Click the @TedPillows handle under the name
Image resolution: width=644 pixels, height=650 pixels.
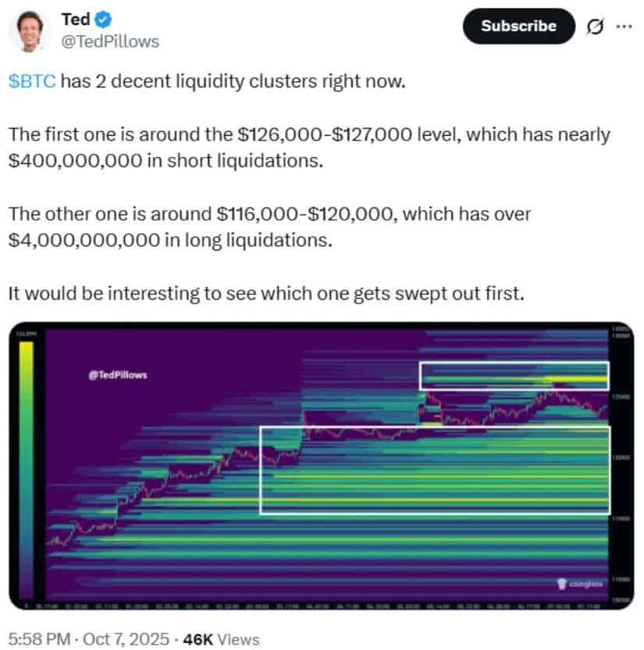point(109,41)
